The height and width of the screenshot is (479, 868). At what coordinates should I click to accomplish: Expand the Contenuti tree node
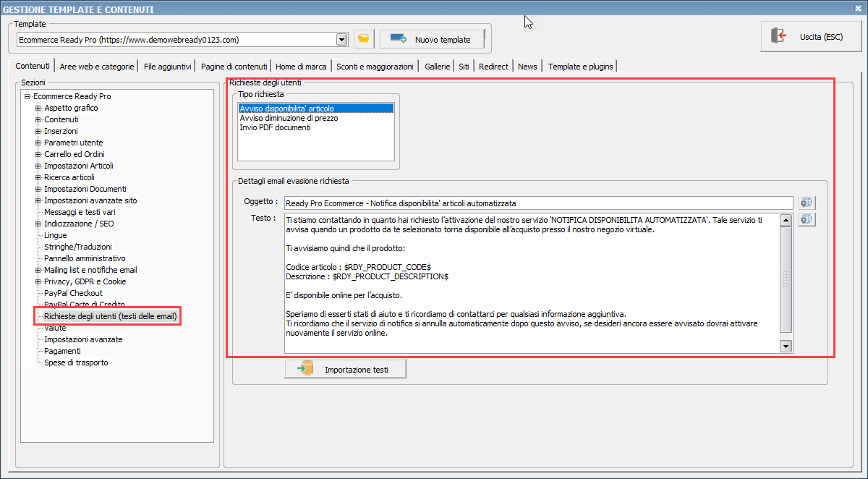point(38,119)
